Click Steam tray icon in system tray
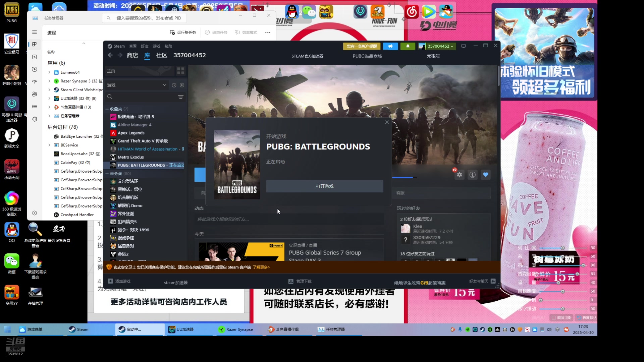This screenshot has height=362, width=644. [x=482, y=329]
